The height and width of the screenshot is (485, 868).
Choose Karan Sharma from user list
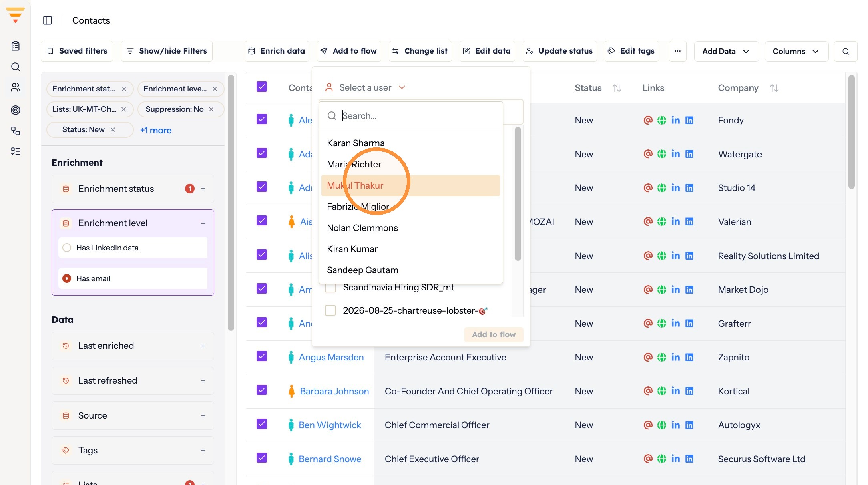click(410, 143)
